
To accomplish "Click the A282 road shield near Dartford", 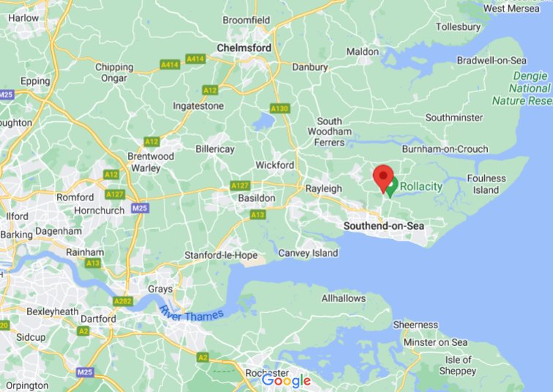I will point(123,301).
